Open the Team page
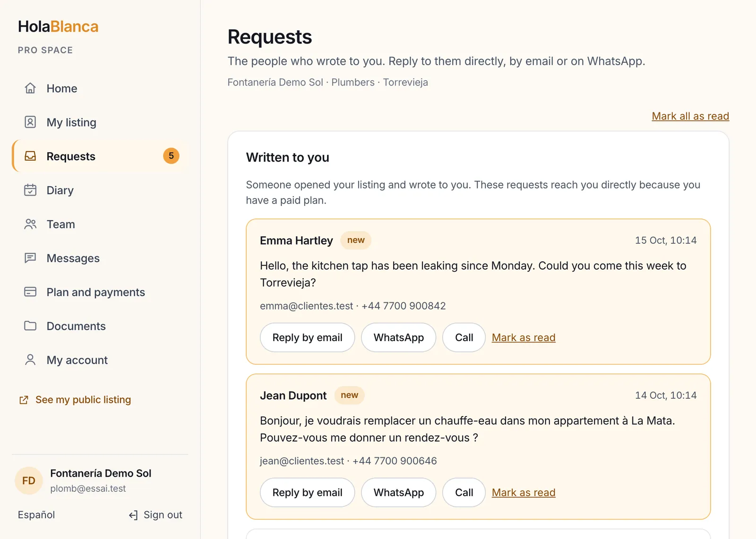Screen dimensions: 756x539 100,224
